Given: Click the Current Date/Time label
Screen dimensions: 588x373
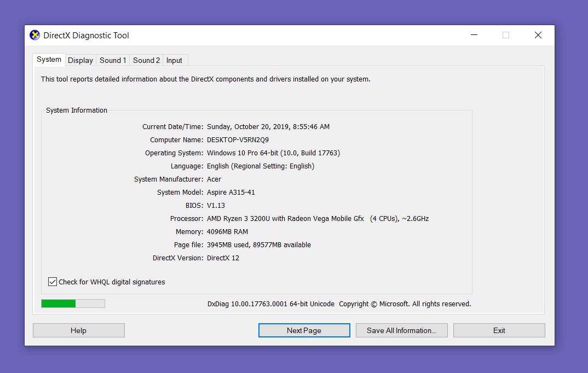Looking at the screenshot, I should (x=173, y=126).
